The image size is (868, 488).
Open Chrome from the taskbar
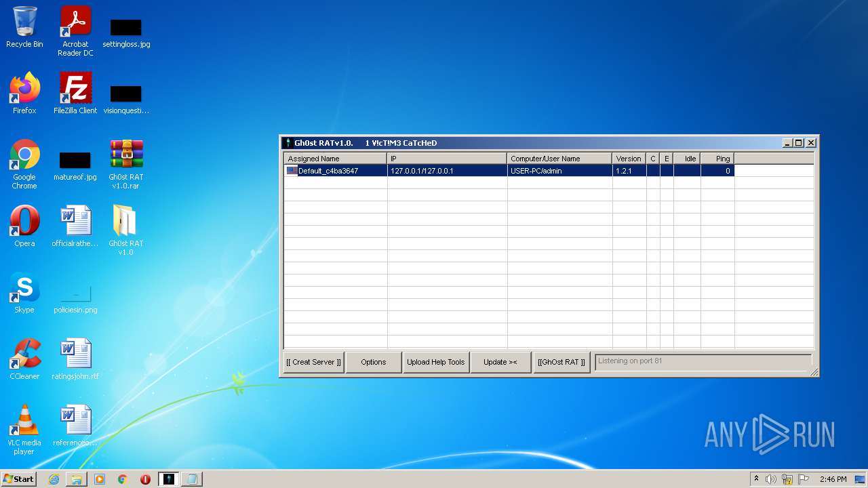click(x=123, y=479)
